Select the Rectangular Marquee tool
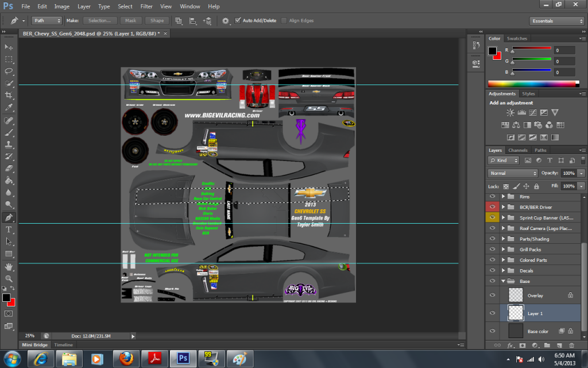588x368 pixels. (x=9, y=59)
